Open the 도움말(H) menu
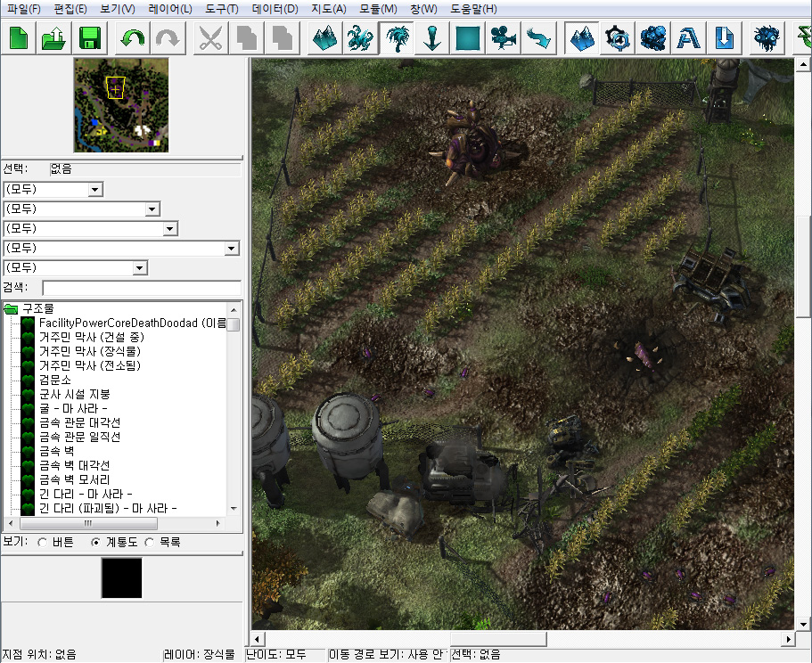This screenshot has height=663, width=812. click(x=474, y=9)
